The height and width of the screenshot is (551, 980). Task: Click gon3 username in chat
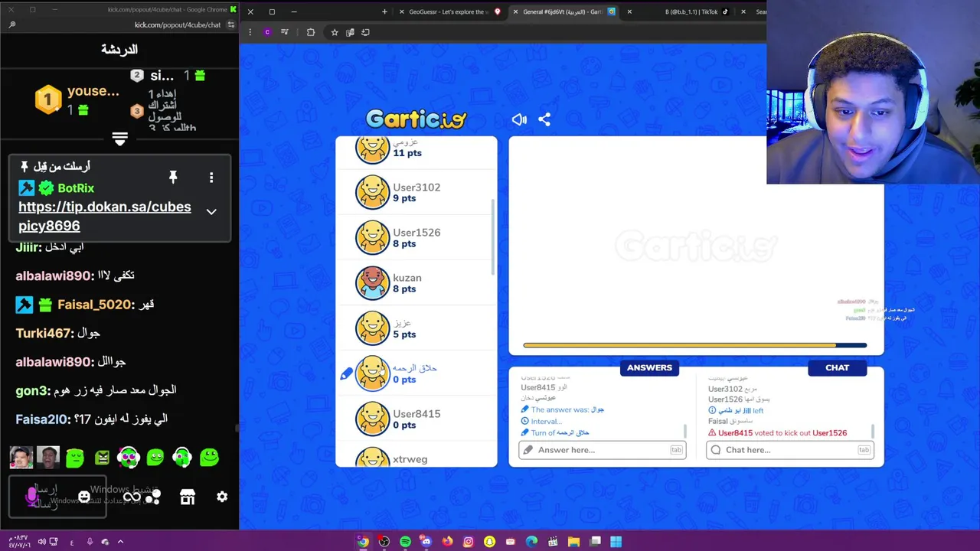coord(32,391)
